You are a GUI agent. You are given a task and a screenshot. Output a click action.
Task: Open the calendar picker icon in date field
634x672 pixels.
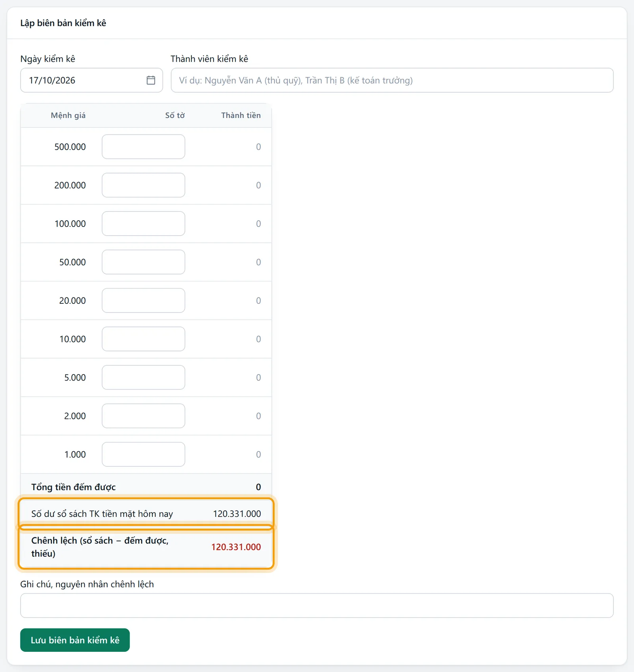pyautogui.click(x=151, y=80)
